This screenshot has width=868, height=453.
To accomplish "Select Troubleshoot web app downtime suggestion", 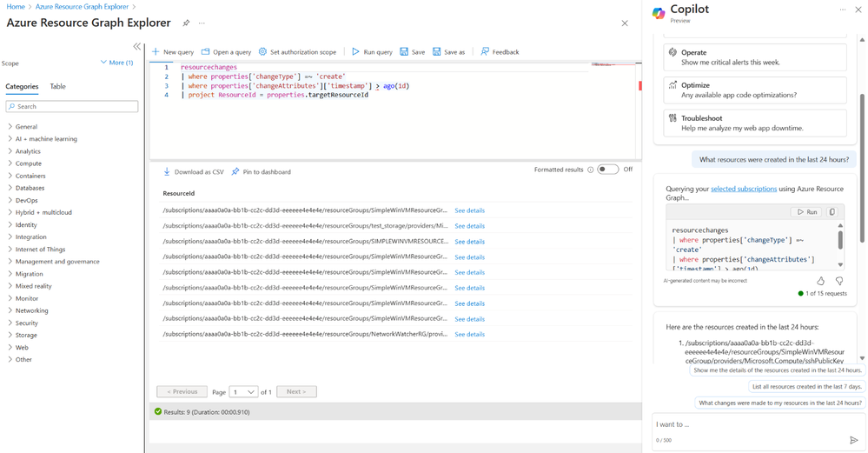I will (x=755, y=123).
